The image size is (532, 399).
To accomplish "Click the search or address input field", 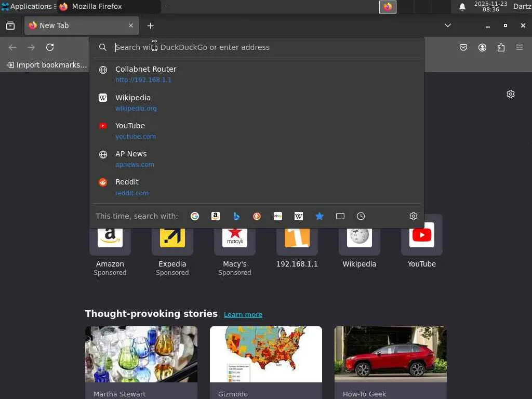I will point(258,47).
